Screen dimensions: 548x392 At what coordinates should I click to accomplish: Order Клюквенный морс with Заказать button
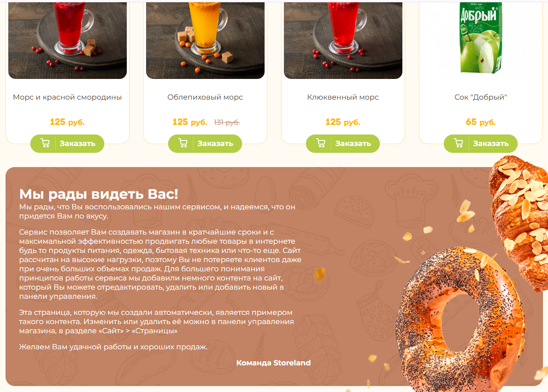point(343,144)
